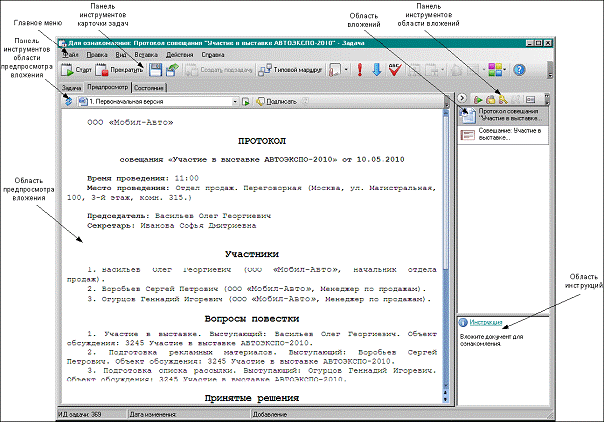Collapse attachments panel with round arrow button
This screenshot has height=422, width=604.
pos(463,99)
